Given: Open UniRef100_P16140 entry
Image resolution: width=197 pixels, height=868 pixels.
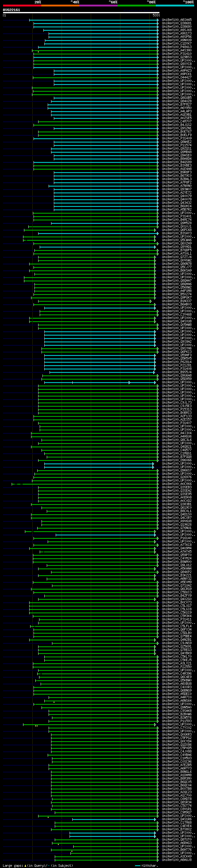Looking at the screenshot, I should point(177,538).
